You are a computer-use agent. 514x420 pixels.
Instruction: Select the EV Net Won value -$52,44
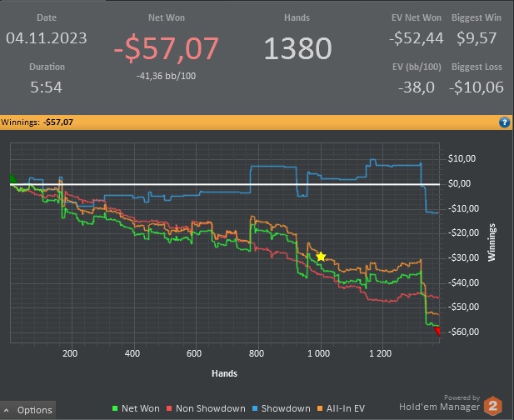[x=417, y=38]
